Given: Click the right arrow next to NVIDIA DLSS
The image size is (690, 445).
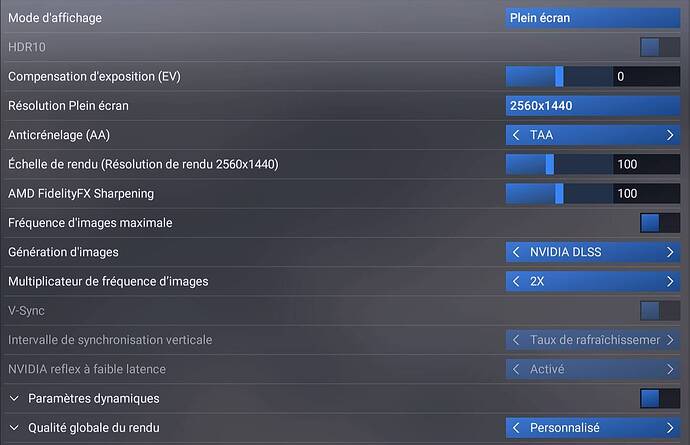Looking at the screenshot, I should pos(670,253).
